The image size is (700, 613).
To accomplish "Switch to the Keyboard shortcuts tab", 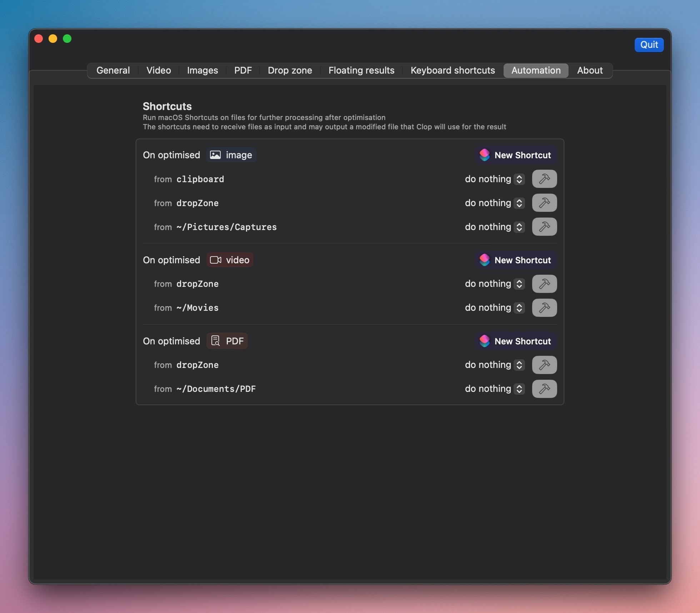I will (x=452, y=70).
